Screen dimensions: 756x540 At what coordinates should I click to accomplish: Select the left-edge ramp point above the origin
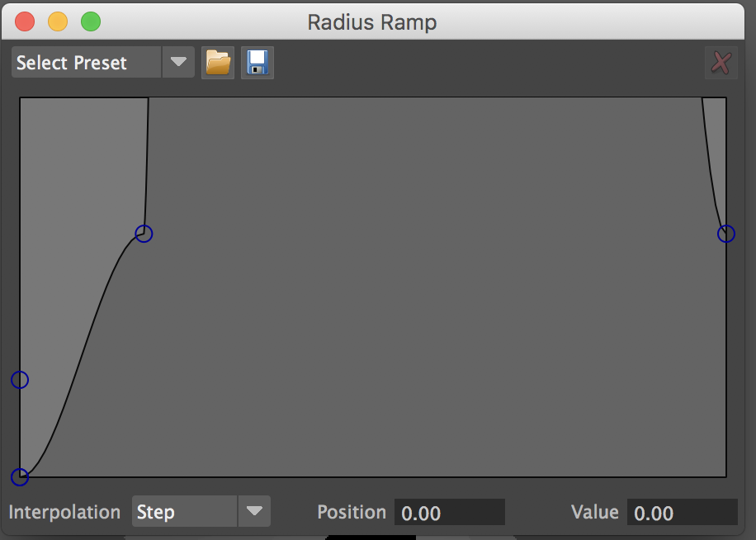coord(20,380)
